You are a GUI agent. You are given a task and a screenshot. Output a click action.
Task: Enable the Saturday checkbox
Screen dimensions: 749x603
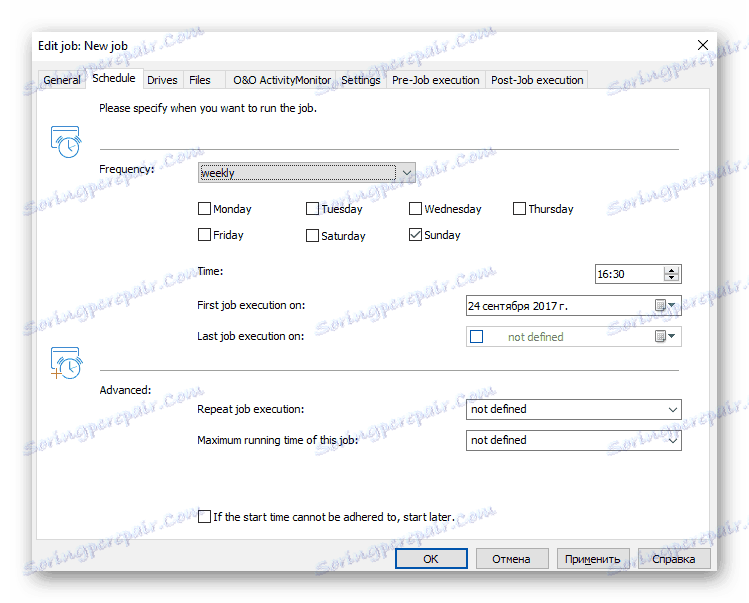(312, 236)
